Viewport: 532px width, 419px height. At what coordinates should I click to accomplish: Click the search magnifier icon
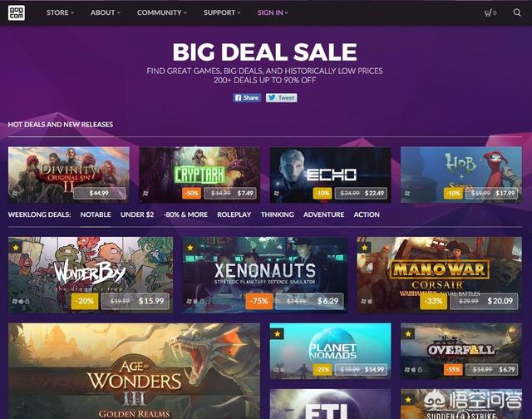pyautogui.click(x=517, y=12)
